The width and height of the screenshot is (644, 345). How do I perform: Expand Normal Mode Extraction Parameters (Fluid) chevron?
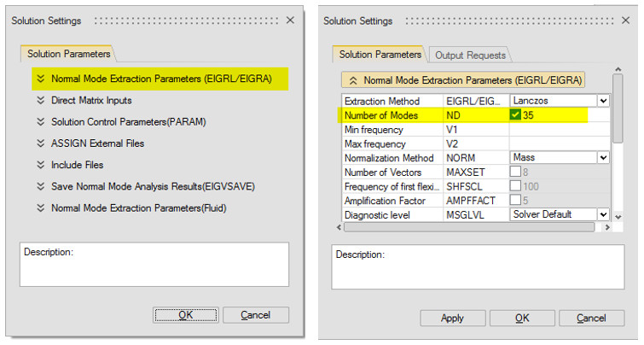pyautogui.click(x=39, y=208)
